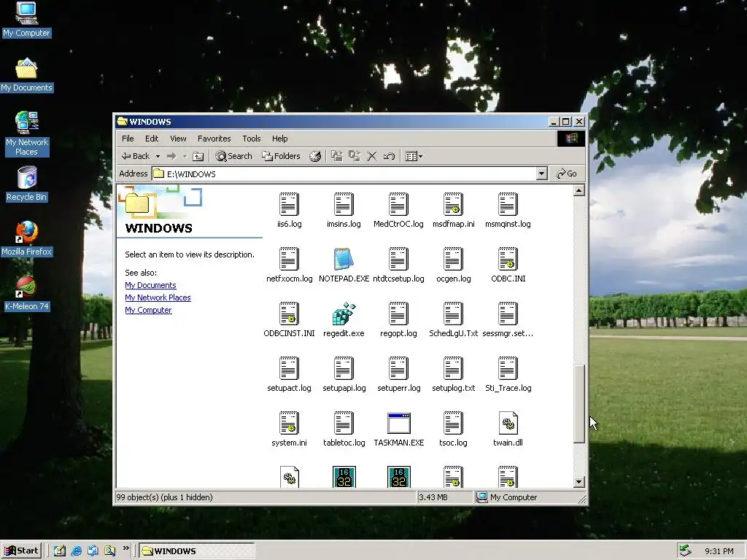Click the Delete toolbar icon
747x560 pixels.
(x=371, y=156)
